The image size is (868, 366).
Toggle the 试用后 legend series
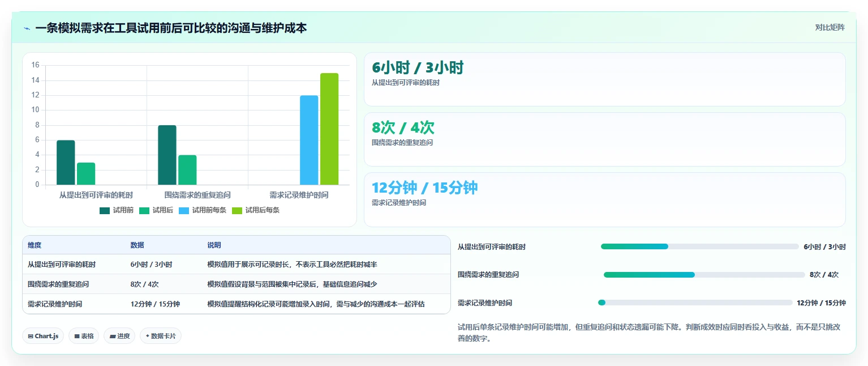coord(156,210)
